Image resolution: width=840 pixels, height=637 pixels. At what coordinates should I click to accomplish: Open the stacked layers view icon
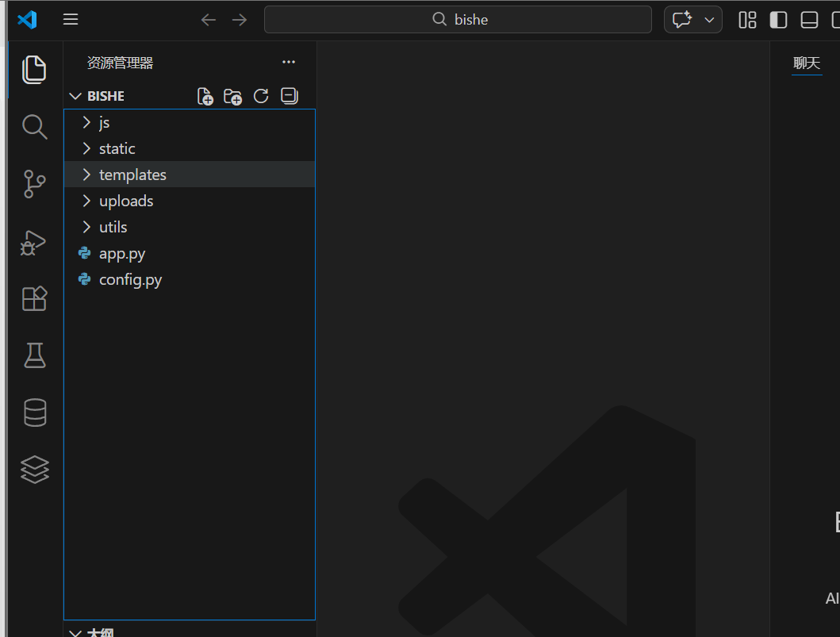coord(35,470)
